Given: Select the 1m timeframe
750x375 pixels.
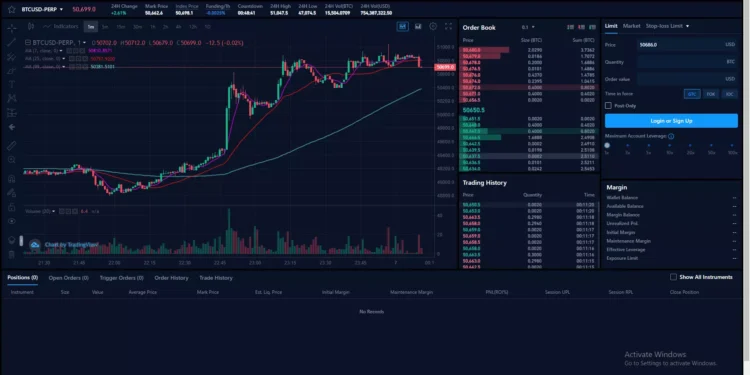Looking at the screenshot, I should (x=90, y=27).
